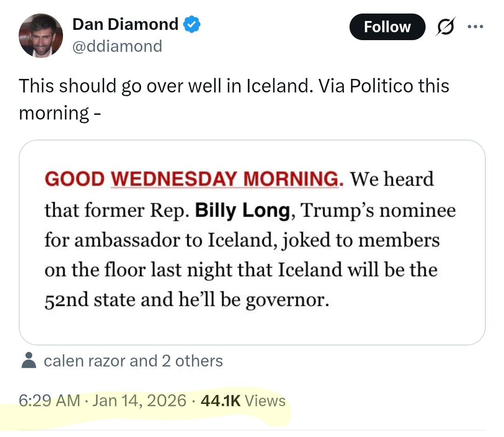Click the "Views" label
This screenshot has width=504, height=437.
point(265,401)
